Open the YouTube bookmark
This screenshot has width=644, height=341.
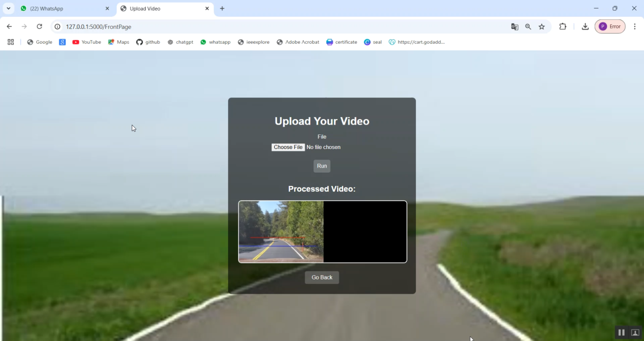86,42
